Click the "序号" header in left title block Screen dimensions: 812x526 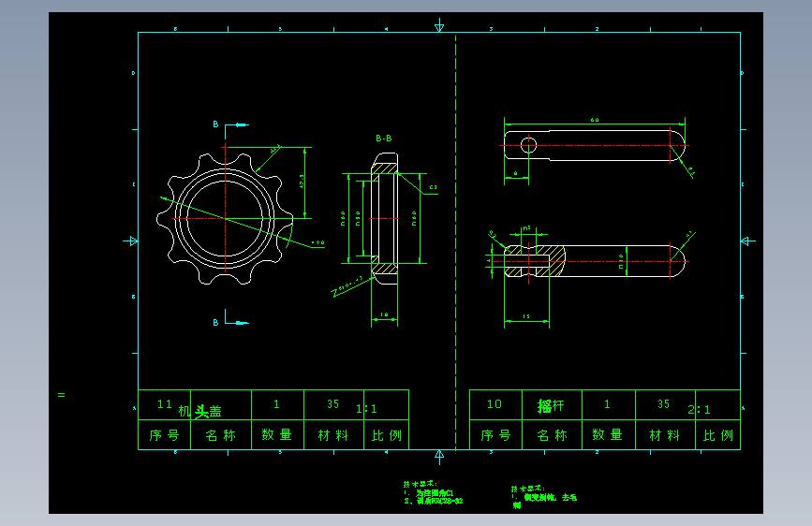point(164,435)
